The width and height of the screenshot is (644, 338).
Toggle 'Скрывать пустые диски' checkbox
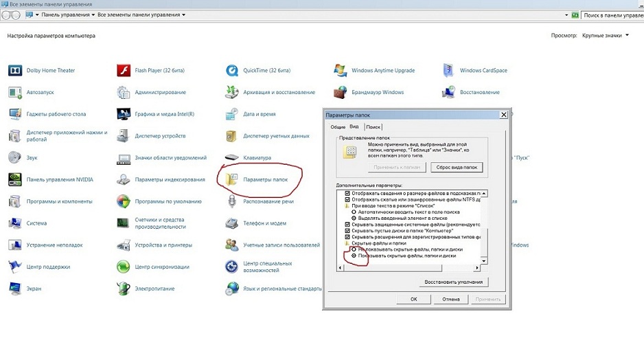pos(347,231)
